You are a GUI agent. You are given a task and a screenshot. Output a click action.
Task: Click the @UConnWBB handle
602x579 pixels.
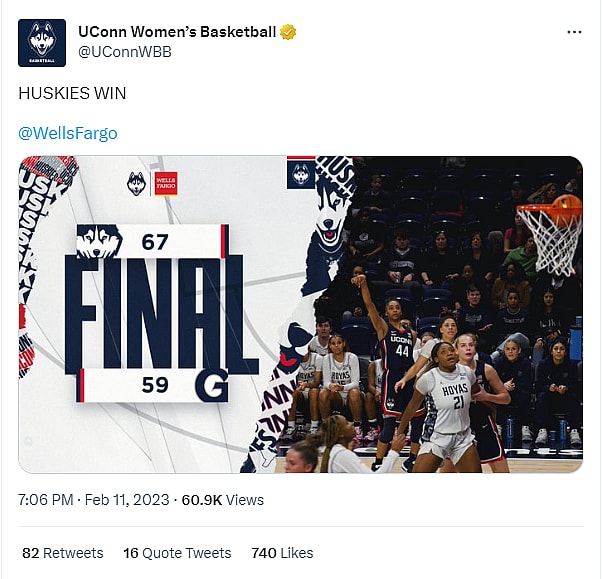pos(125,52)
